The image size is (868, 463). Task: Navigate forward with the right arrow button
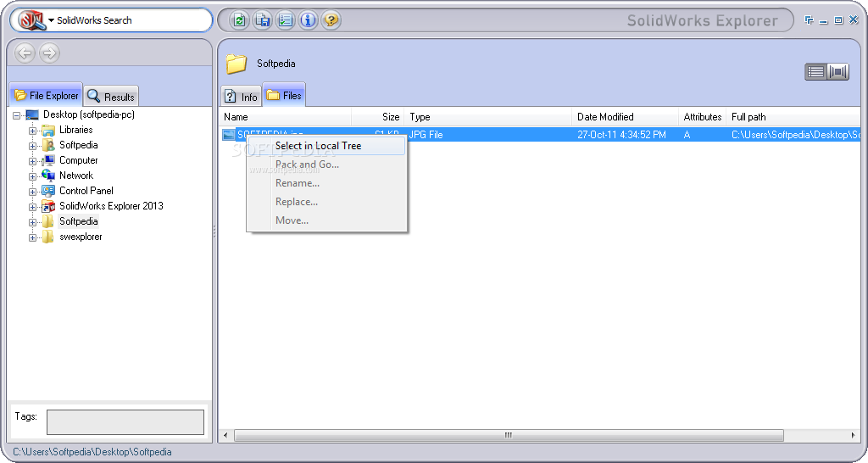(49, 53)
